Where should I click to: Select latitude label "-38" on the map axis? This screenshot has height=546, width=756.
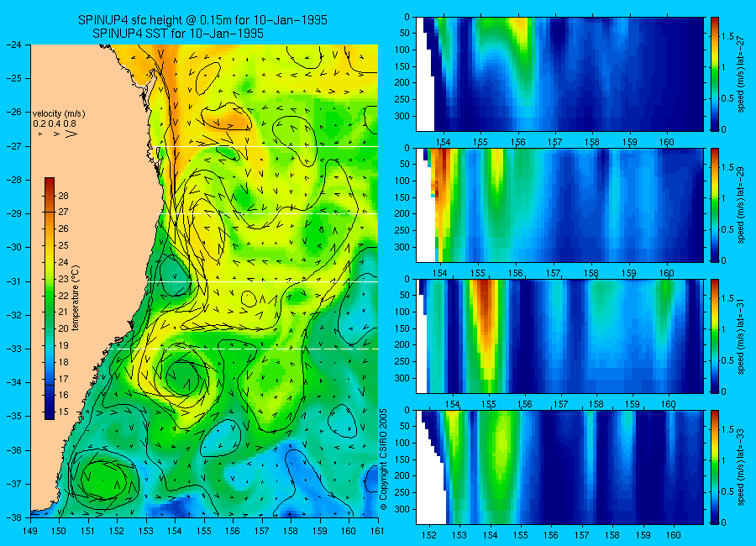click(15, 517)
